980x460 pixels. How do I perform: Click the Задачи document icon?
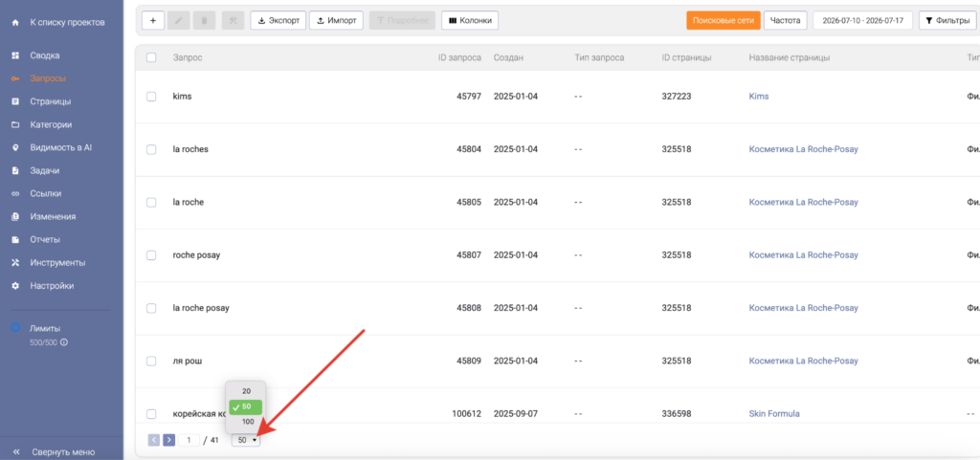point(15,171)
